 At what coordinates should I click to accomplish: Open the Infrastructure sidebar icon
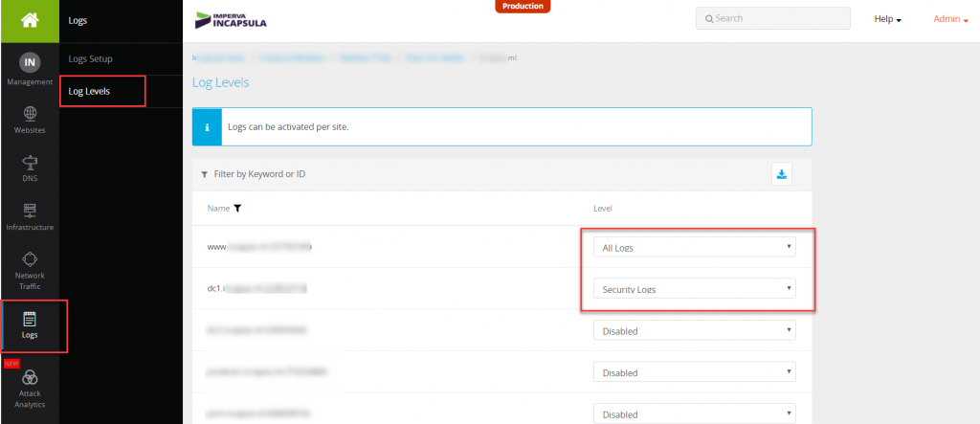point(29,216)
